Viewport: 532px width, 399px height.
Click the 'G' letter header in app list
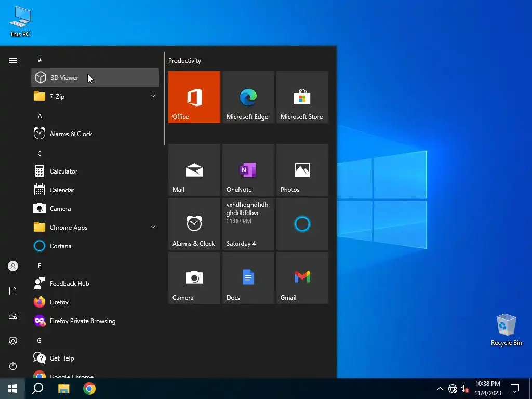39,340
